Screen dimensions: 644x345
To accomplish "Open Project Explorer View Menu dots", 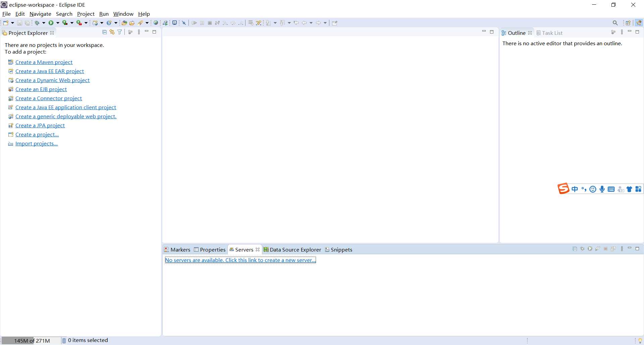I will tap(139, 32).
